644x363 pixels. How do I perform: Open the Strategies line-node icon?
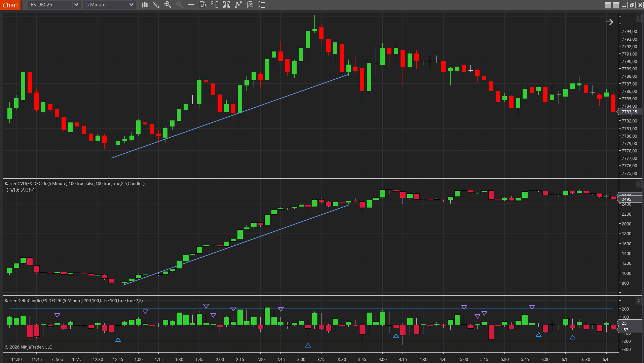coord(238,5)
